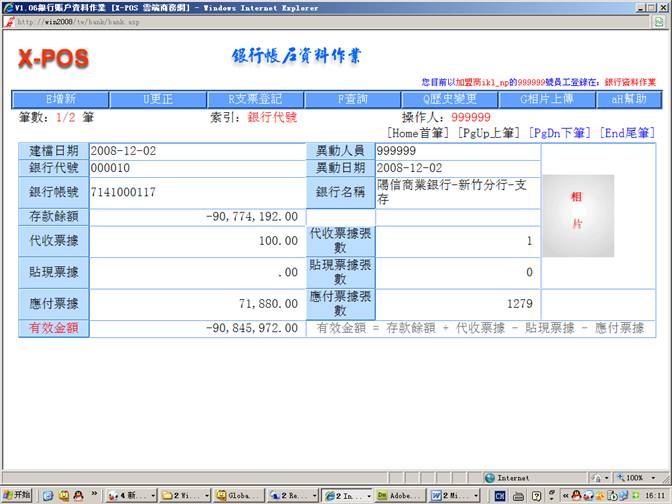Open the aH幫助 help button
This screenshot has height=504, width=672.
click(x=629, y=99)
